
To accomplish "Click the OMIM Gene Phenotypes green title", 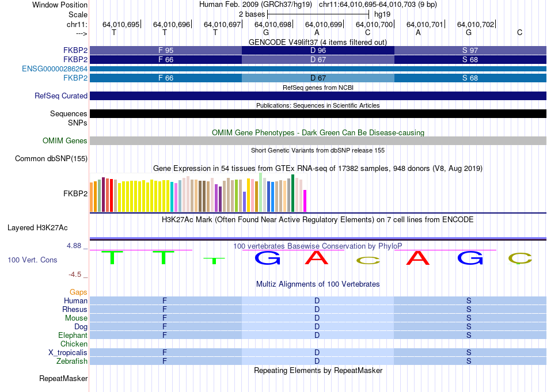I will tap(318, 133).
